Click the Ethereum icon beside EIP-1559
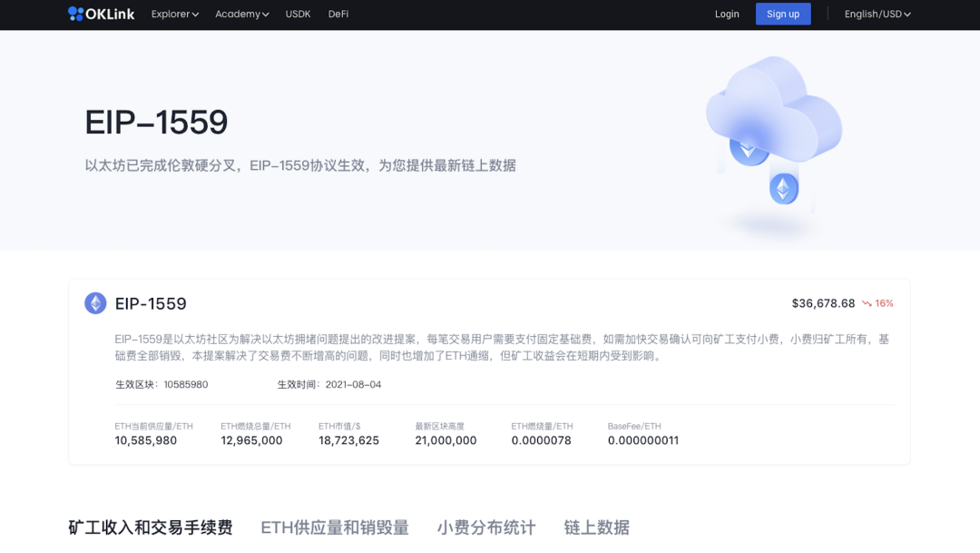The image size is (980, 553). (x=95, y=303)
